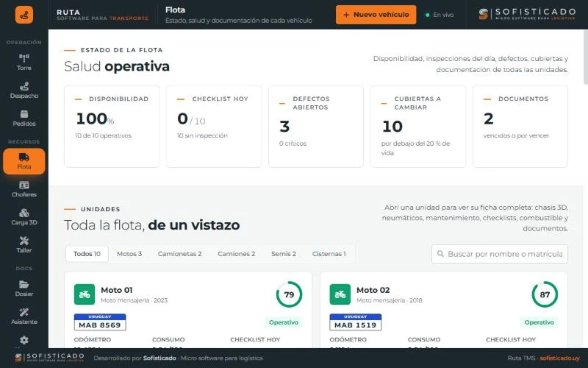Open the Checklist hoy card
Screen dimensions: 588x368
click(x=214, y=126)
